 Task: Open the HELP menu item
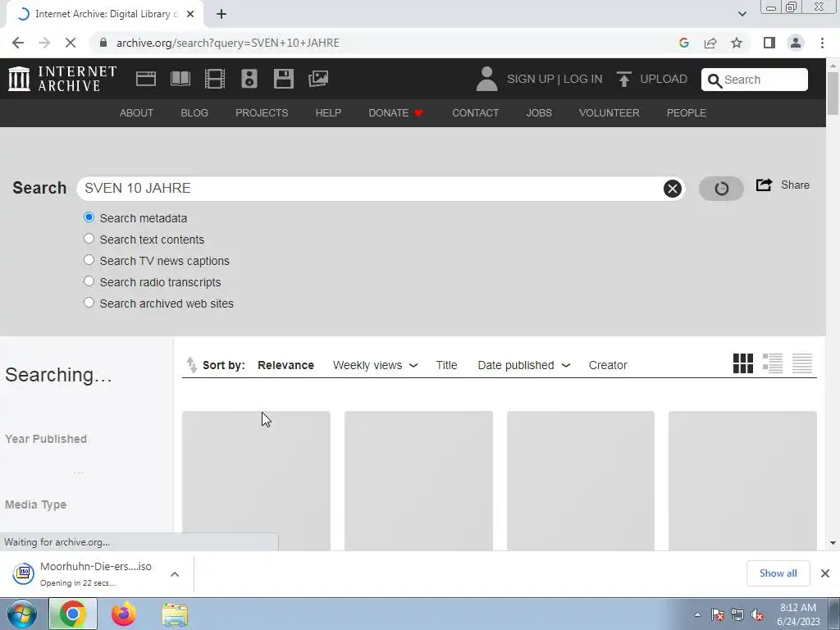pos(328,113)
